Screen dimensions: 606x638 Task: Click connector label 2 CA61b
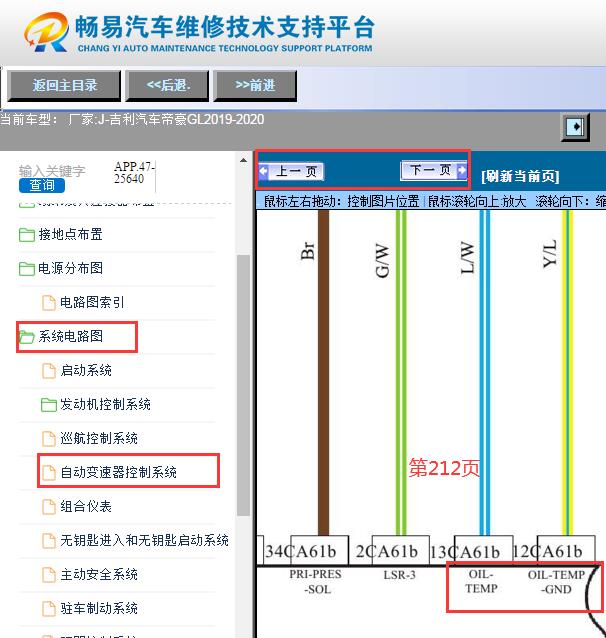click(387, 552)
